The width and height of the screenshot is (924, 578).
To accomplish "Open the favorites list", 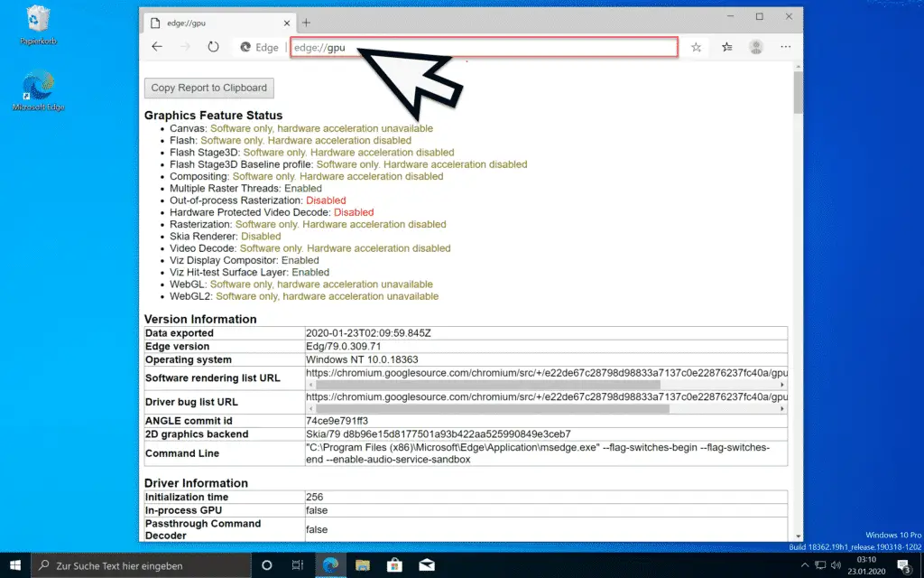I will pos(726,47).
